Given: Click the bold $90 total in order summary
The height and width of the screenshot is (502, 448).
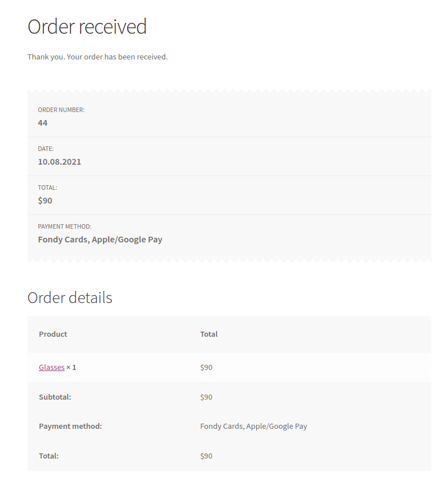Looking at the screenshot, I should (x=45, y=201).
